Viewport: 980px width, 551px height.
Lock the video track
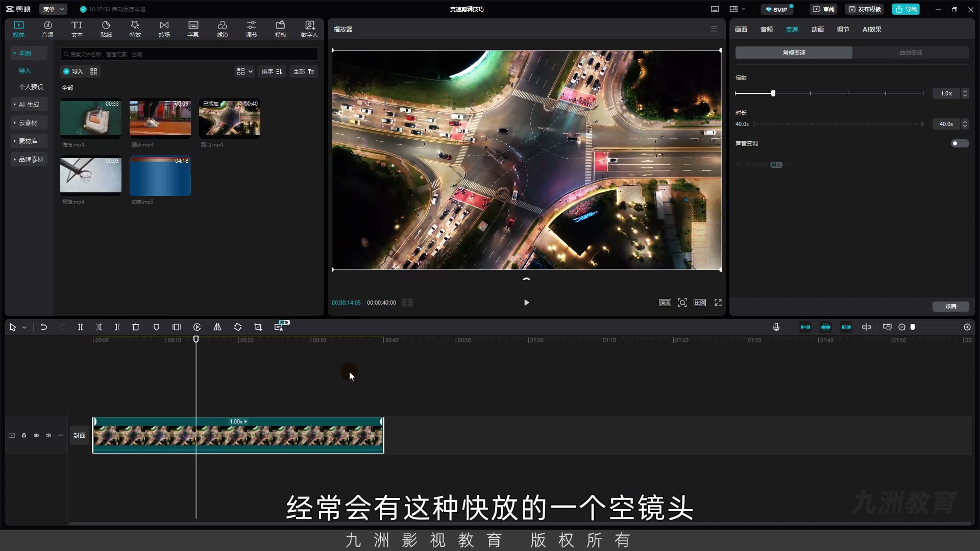pyautogui.click(x=24, y=435)
